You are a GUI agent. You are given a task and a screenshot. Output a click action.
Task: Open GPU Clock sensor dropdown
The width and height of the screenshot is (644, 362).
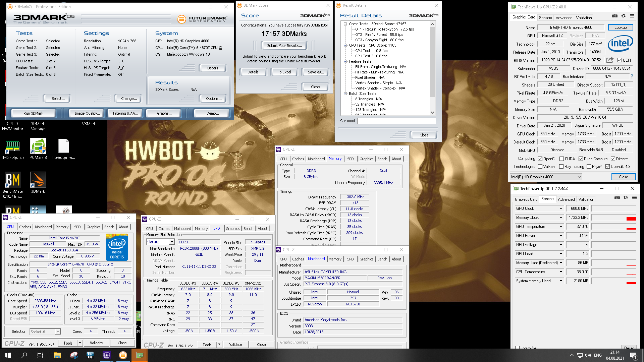tap(561, 208)
